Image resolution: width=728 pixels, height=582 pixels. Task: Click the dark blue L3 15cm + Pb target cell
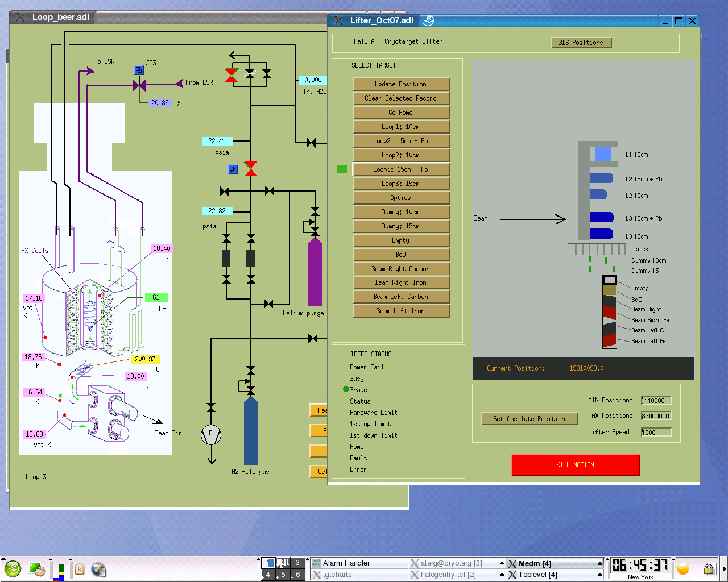(601, 217)
